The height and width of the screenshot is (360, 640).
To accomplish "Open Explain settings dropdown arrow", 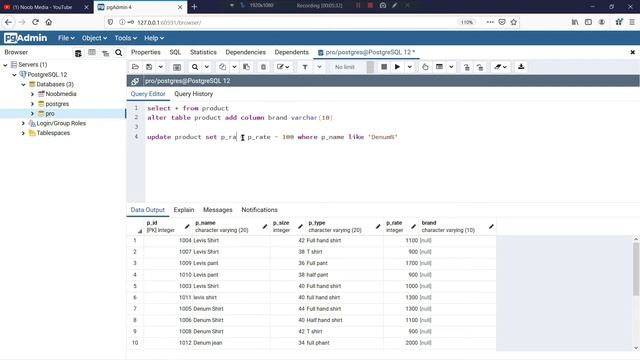I will pos(451,67).
